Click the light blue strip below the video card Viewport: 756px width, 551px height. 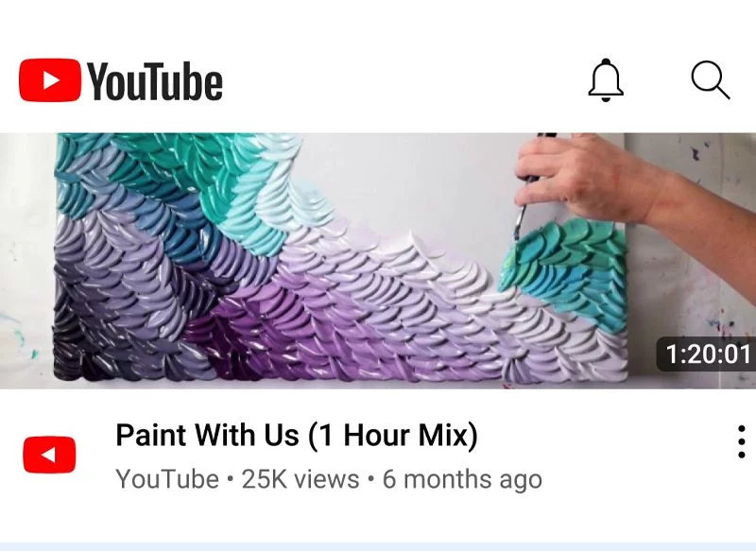click(378, 546)
